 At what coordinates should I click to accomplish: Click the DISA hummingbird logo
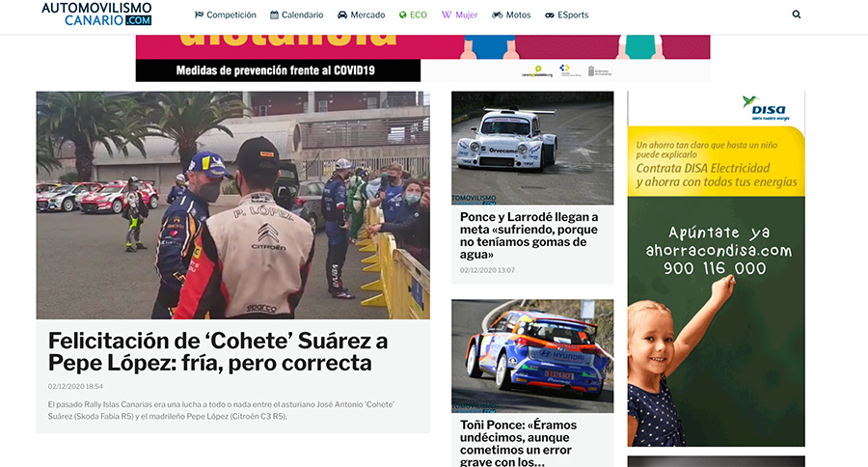766,107
